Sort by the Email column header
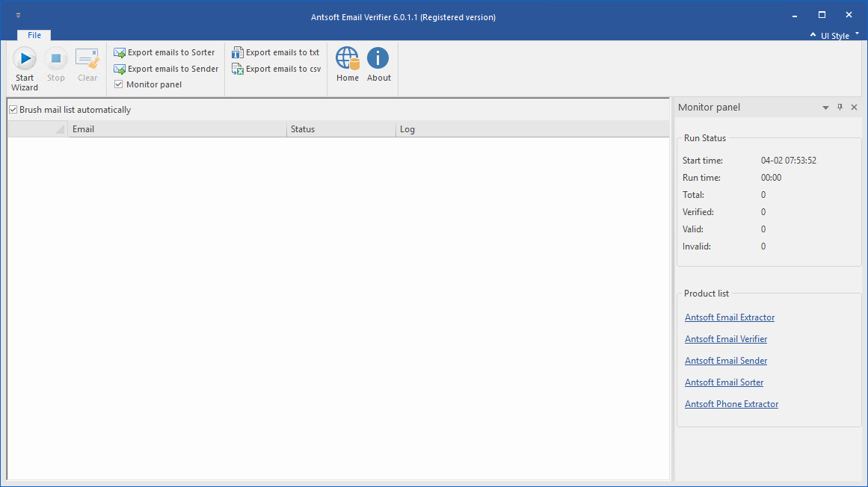Screen dimensions: 868x487 click(177, 129)
